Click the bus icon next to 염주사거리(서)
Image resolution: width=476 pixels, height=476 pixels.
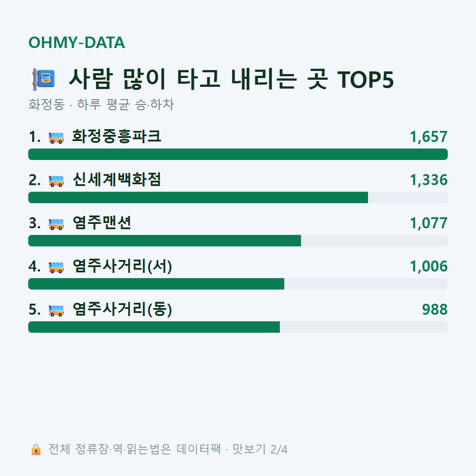tap(56, 267)
